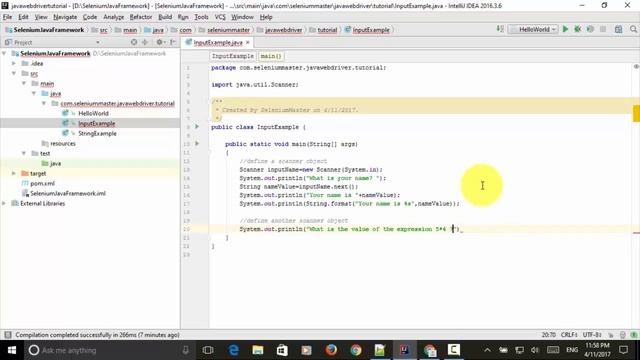The height and width of the screenshot is (360, 640).
Task: Click run gutter icon beside class InputExample
Action: pos(197,127)
